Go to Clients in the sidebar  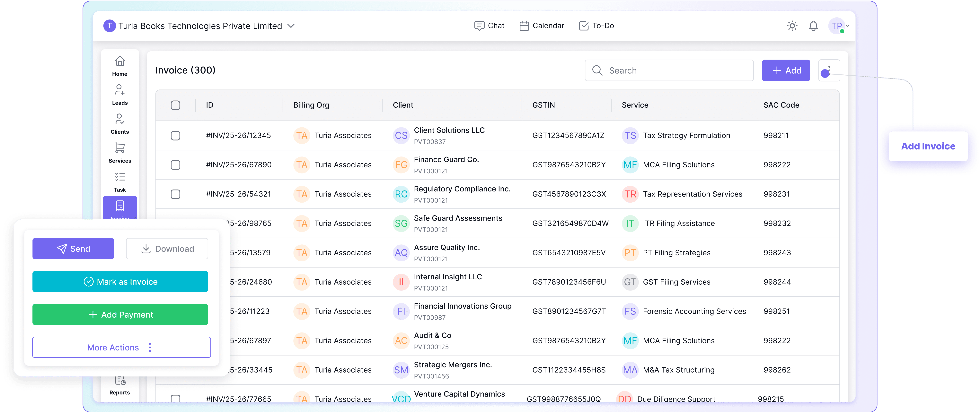[119, 123]
